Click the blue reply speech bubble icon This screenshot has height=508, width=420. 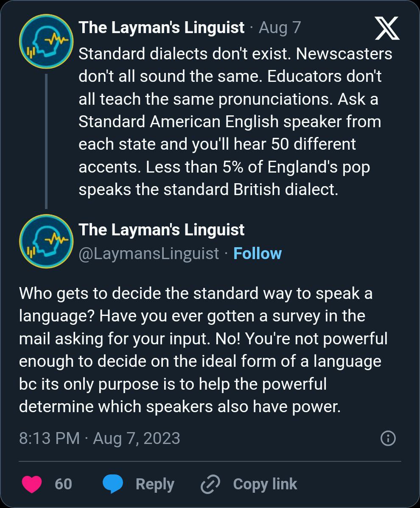click(113, 484)
